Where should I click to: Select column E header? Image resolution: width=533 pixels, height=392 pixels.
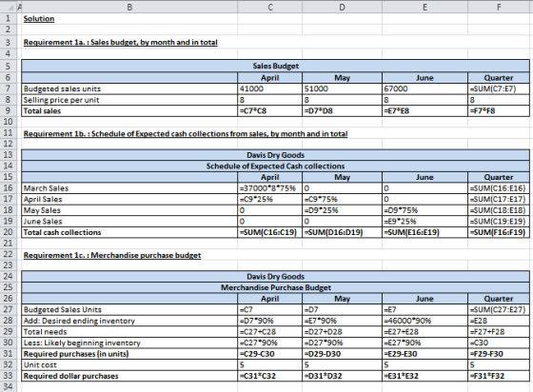[424, 7]
